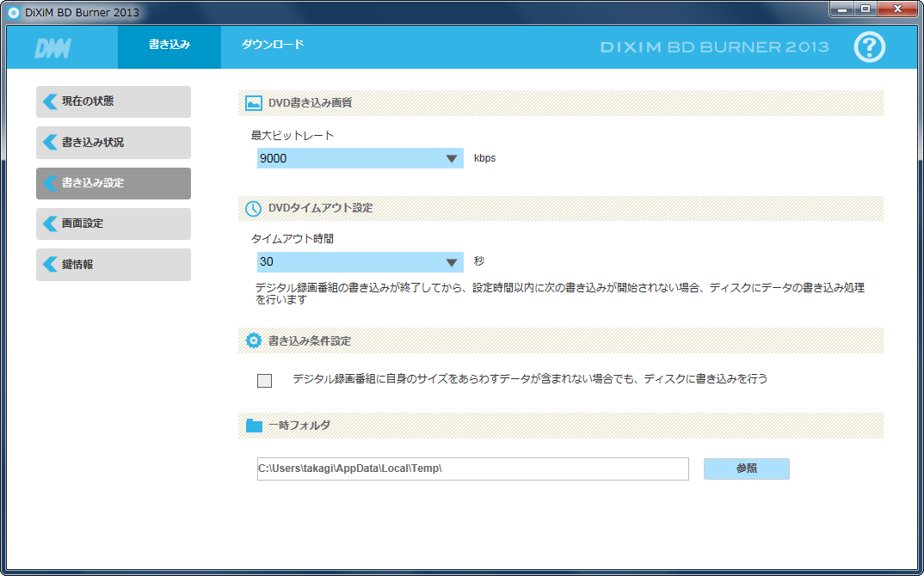Close the DiXiM BD Burner window
Viewport: 924px width, 576px height.
[896, 9]
